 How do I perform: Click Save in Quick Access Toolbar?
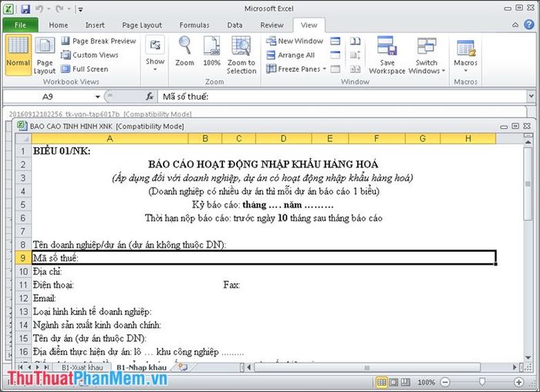pos(25,9)
